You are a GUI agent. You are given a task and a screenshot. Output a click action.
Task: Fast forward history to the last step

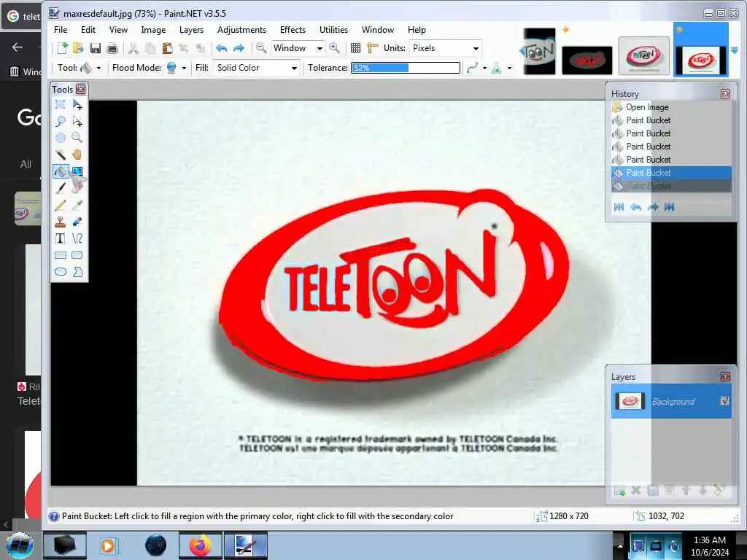click(x=670, y=206)
